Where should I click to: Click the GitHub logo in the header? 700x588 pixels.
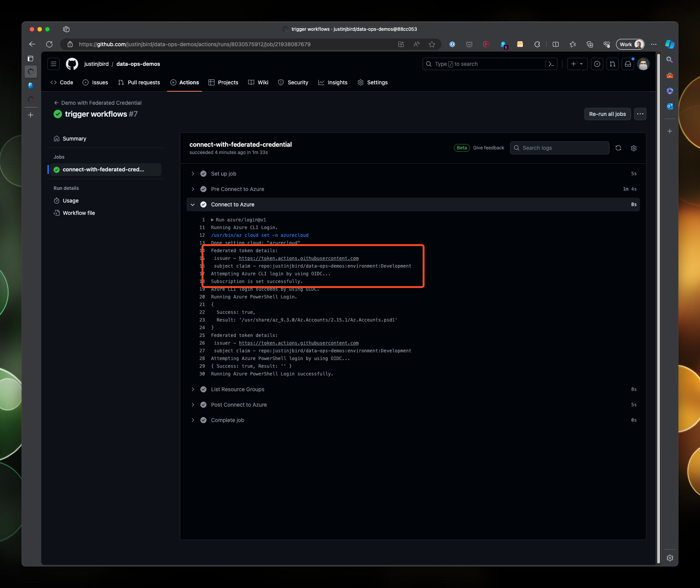click(x=72, y=64)
